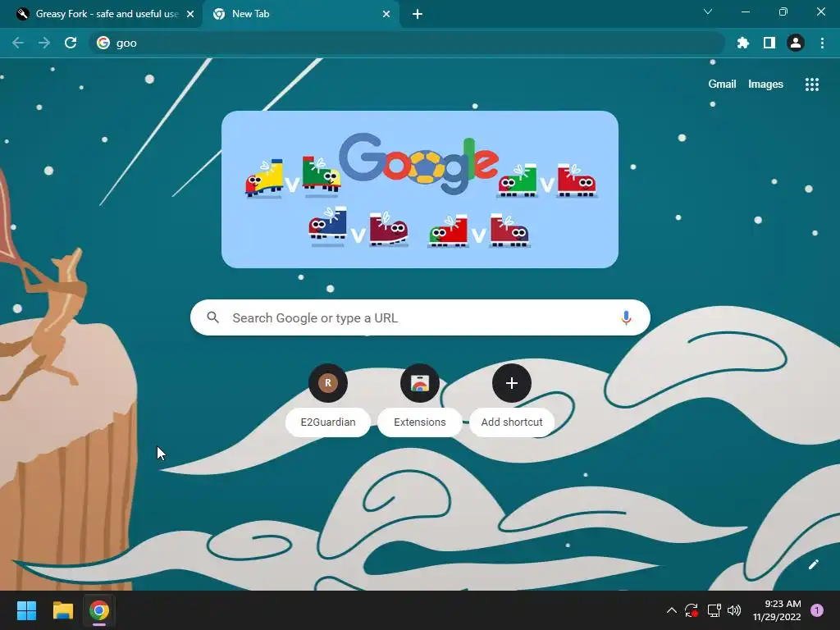Open a new tab with plus
This screenshot has width=840, height=630.
418,14
